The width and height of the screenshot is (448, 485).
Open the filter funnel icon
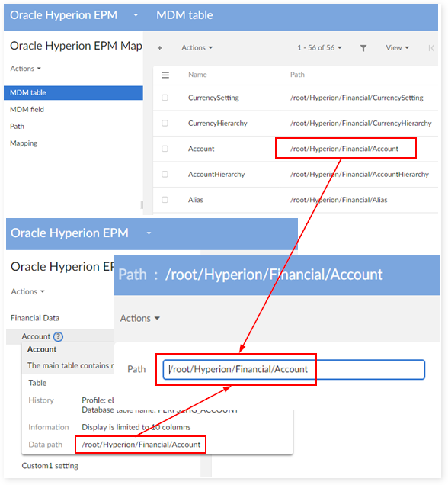pyautogui.click(x=363, y=48)
